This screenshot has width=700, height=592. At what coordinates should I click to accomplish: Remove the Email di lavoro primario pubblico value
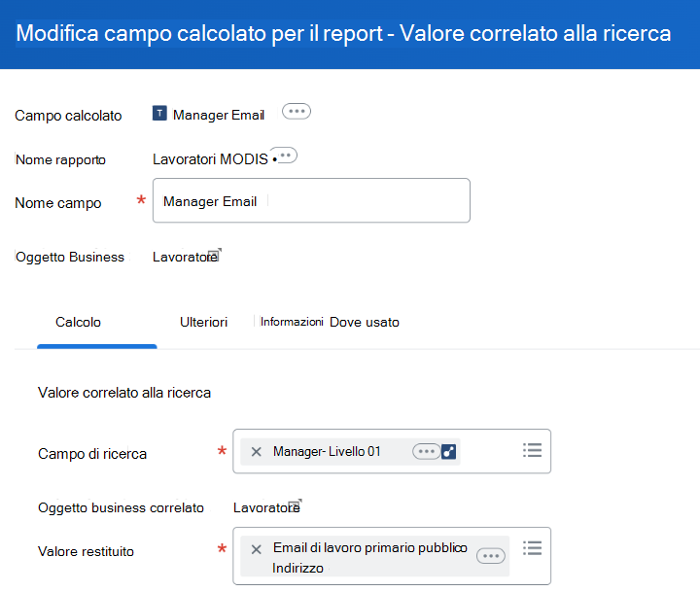tap(257, 549)
